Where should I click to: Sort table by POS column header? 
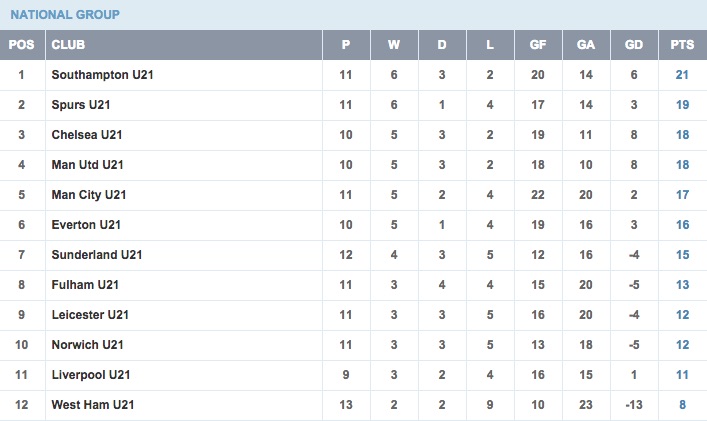pos(22,45)
